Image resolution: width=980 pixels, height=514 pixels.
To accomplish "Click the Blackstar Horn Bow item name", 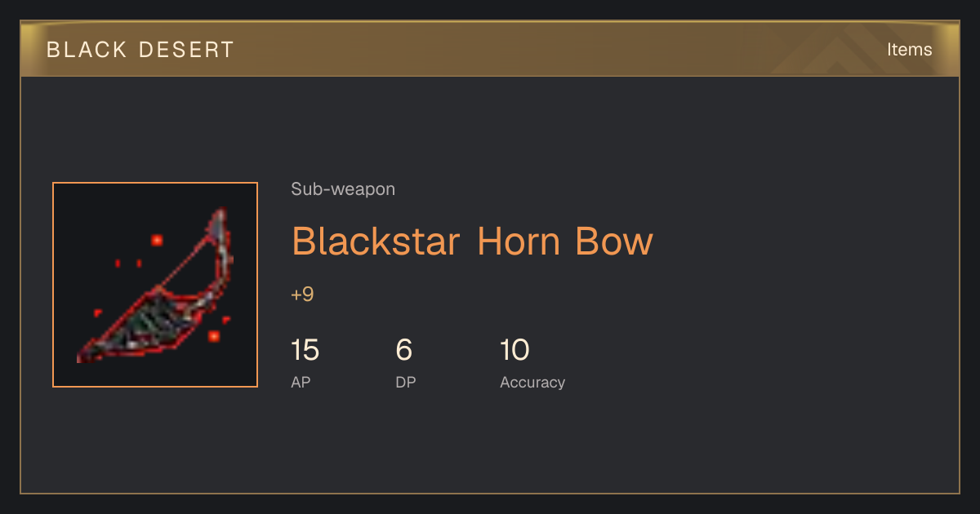I will click(x=472, y=241).
